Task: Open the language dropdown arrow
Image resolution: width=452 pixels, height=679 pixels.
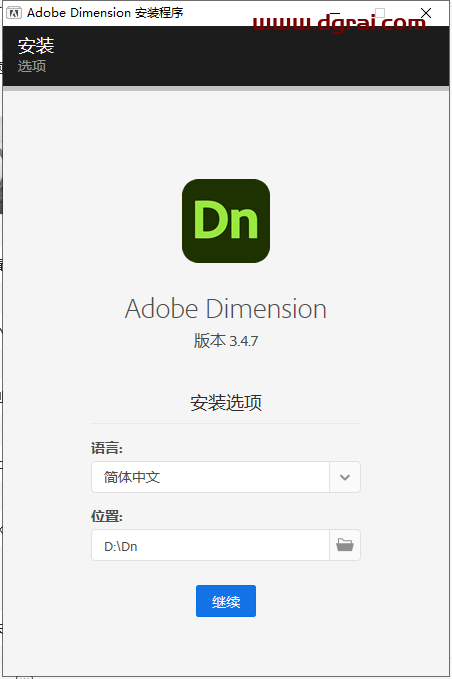Action: tap(345, 477)
